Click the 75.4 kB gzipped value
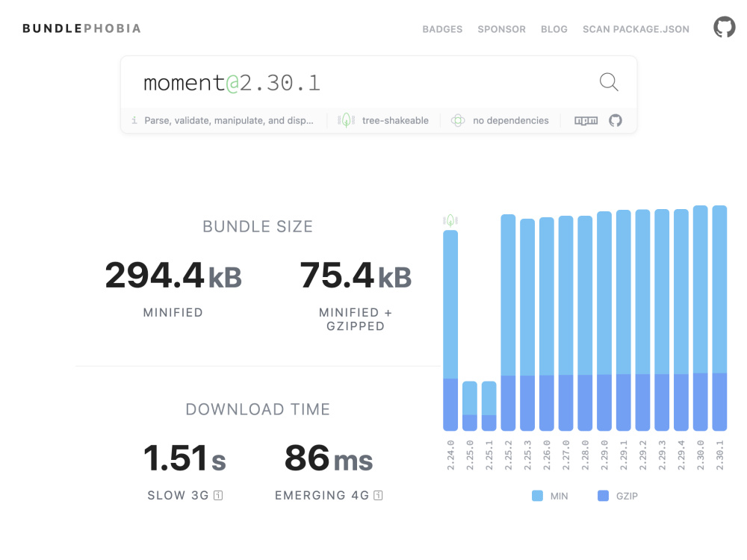The width and height of the screenshot is (747, 560). point(356,276)
